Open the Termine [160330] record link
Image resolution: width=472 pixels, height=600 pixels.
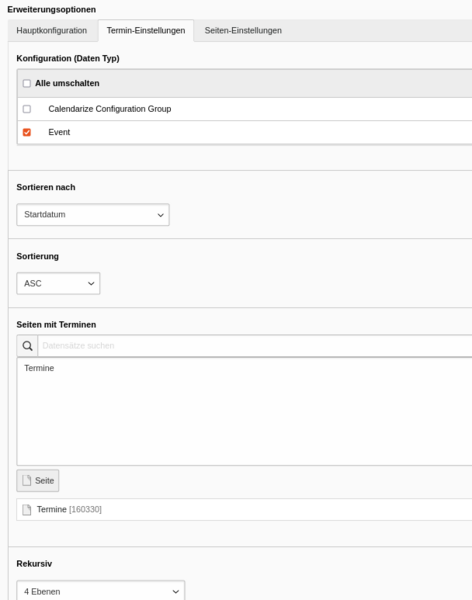coord(69,510)
